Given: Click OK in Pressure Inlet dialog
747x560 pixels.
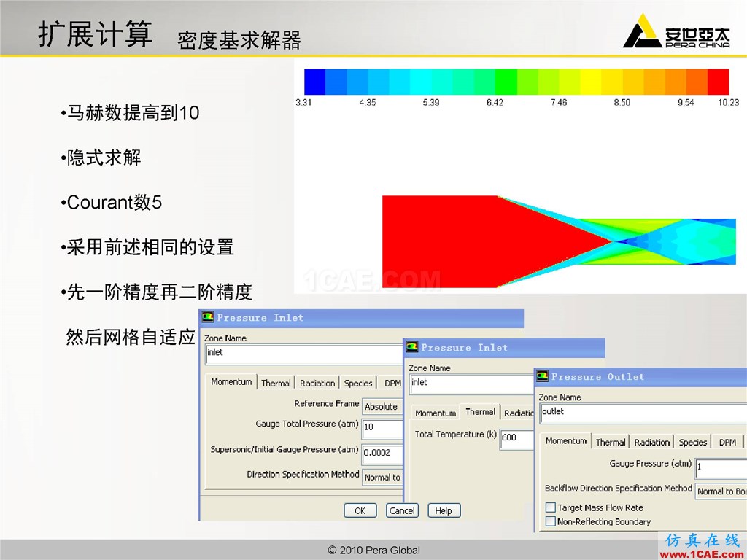Looking at the screenshot, I should (360, 510).
